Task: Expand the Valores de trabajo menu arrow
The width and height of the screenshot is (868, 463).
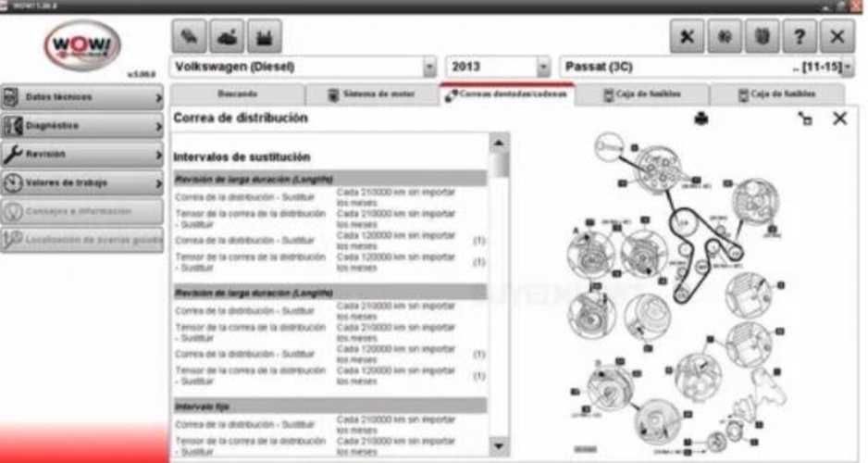Action: coord(159,184)
